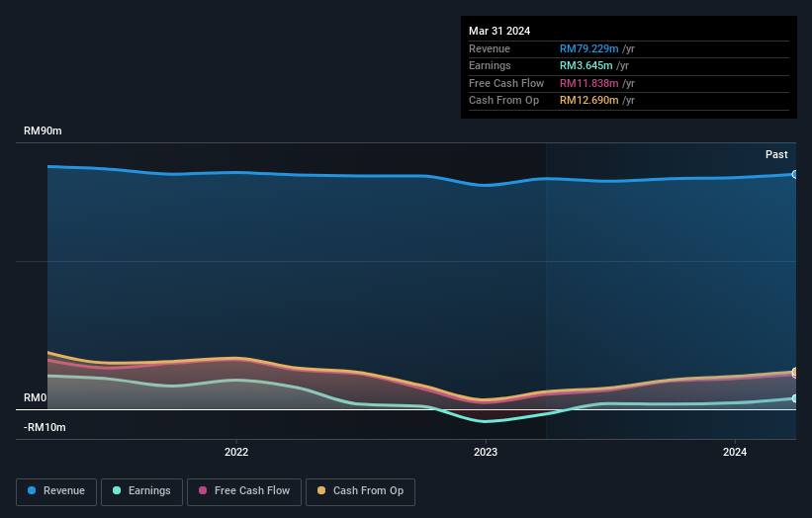812x518 pixels.
Task: Click the RM11.838m free cash flow value
Action: click(x=588, y=83)
